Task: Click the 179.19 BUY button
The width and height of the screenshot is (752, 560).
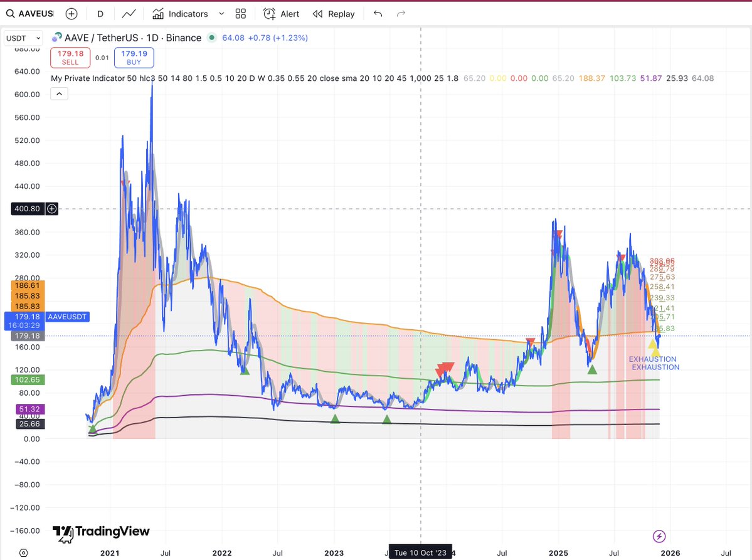Action: pyautogui.click(x=134, y=57)
